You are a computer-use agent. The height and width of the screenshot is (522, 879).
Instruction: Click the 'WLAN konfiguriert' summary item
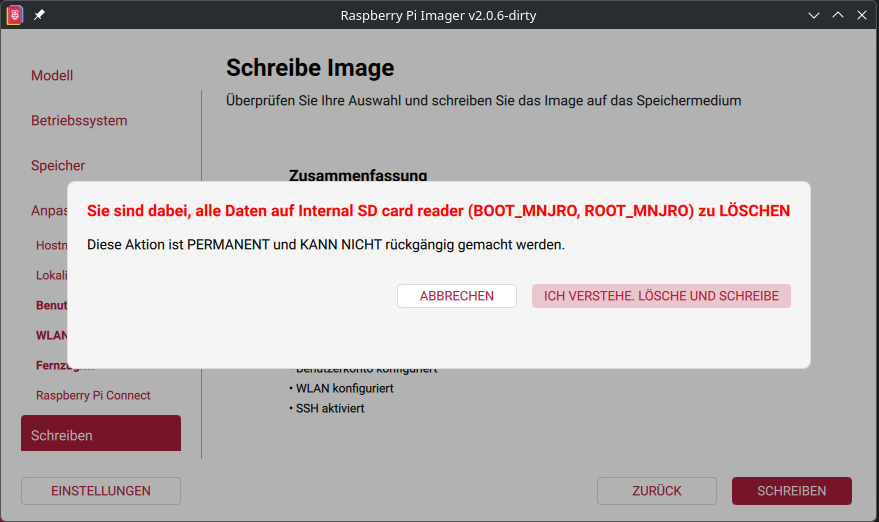[x=341, y=389]
